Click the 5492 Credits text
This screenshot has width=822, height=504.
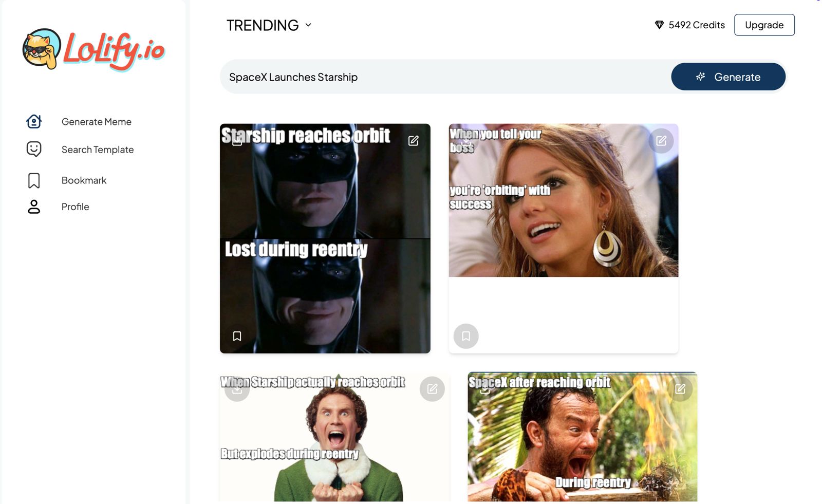[697, 25]
